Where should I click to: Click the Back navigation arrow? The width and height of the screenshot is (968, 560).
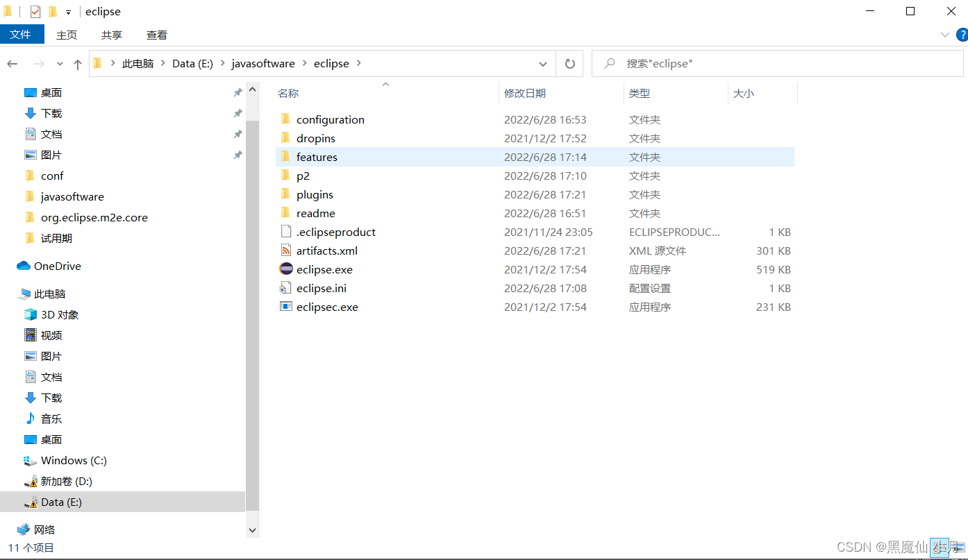12,64
